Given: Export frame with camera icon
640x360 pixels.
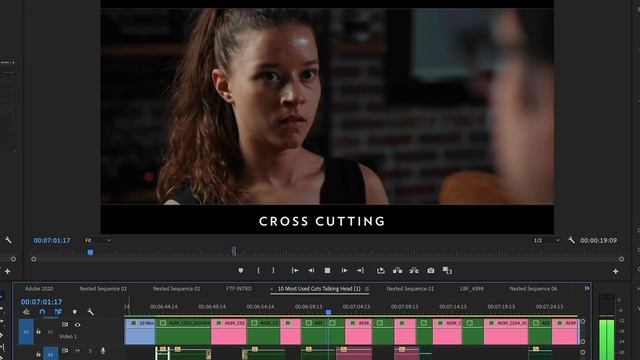Looking at the screenshot, I should point(431,271).
